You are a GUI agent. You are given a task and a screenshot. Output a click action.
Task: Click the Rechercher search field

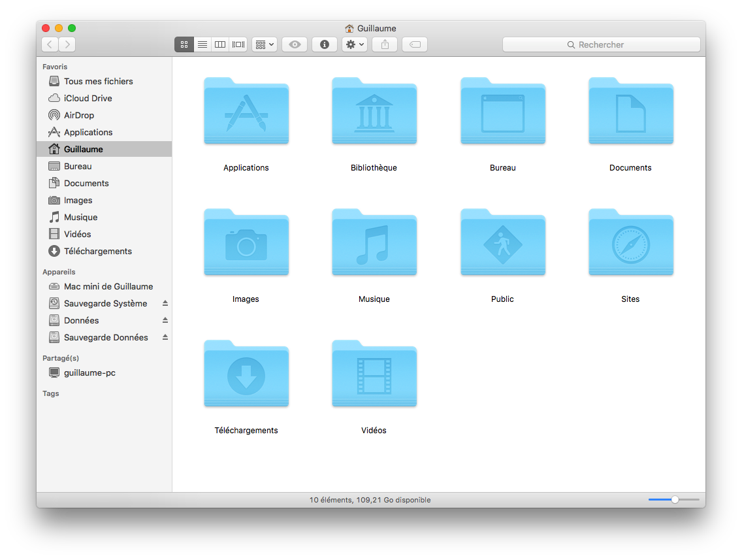(x=601, y=44)
